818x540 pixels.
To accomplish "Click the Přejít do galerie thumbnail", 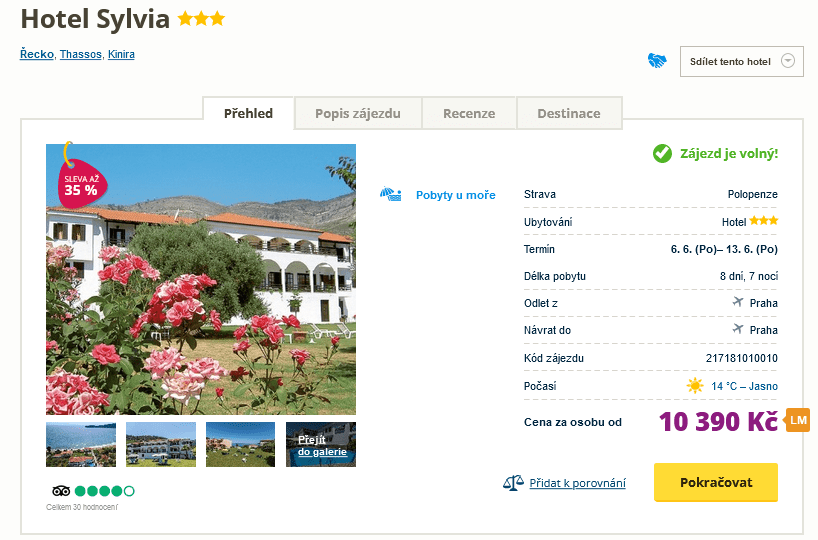I will [321, 445].
